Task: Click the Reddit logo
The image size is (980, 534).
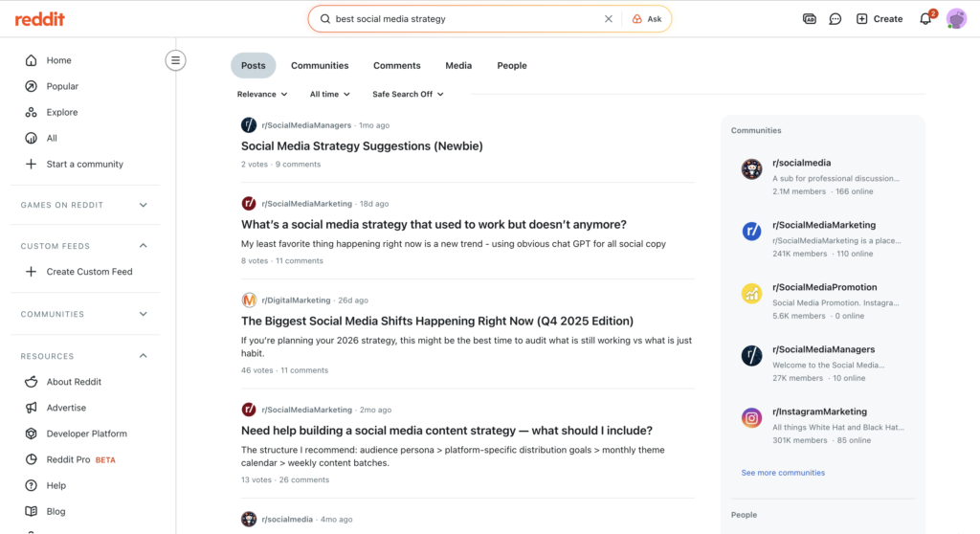Action: [39, 19]
